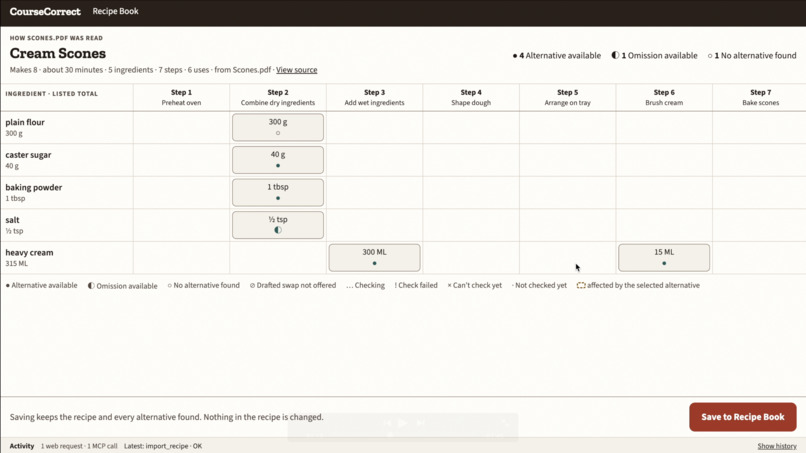Click the 'Check failed' legend entry
The image size is (806, 453).
pos(416,285)
